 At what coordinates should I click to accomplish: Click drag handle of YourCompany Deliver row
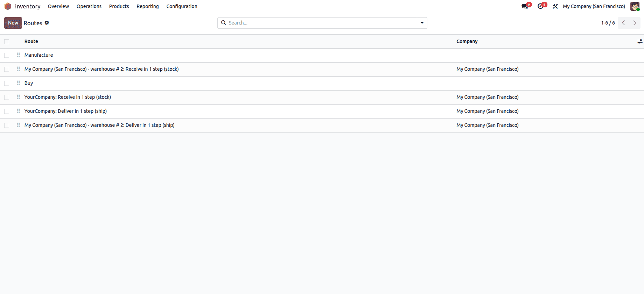(19, 111)
